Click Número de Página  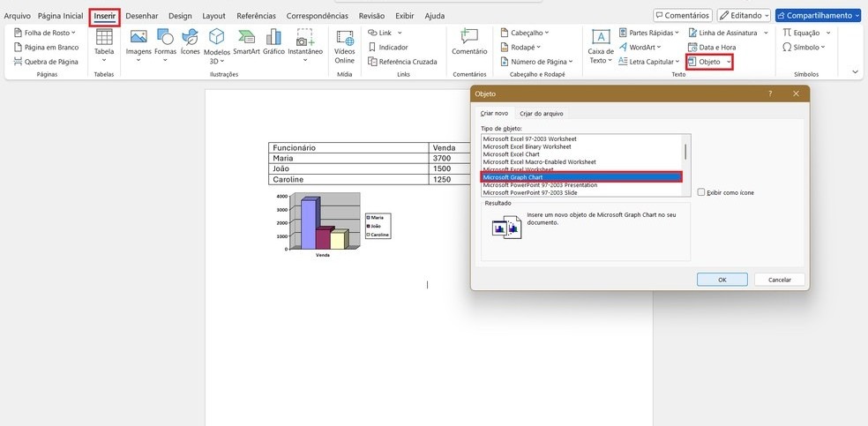tap(537, 62)
